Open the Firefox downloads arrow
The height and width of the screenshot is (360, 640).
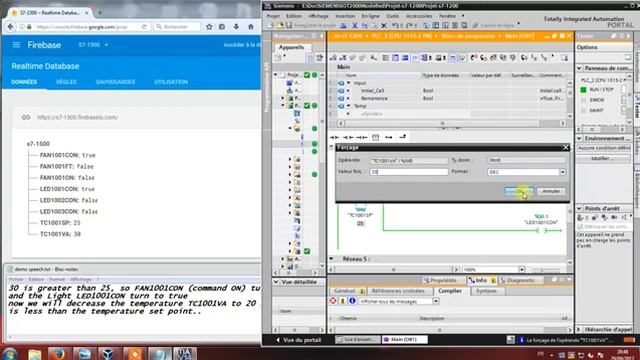pos(236,27)
